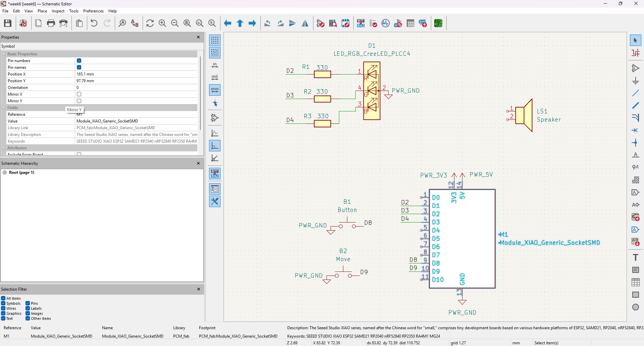This screenshot has height=346, width=644.
Task: Click the Annotate schematic icon
Action: click(361, 23)
